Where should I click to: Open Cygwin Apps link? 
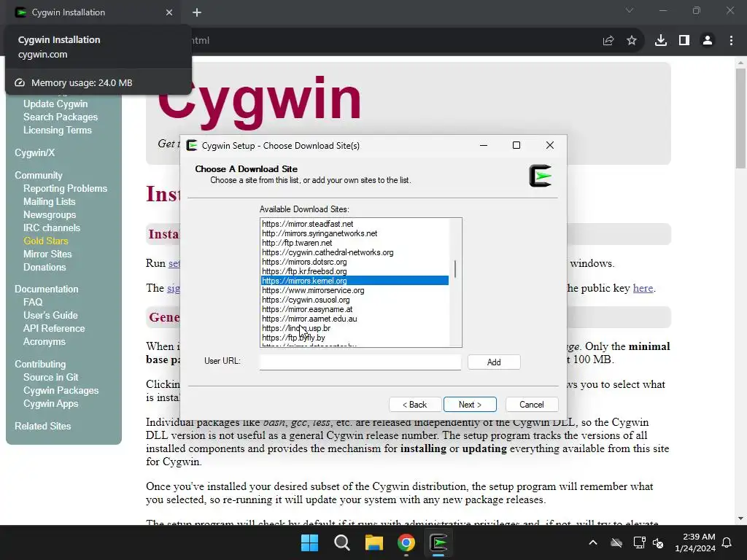[x=51, y=403]
